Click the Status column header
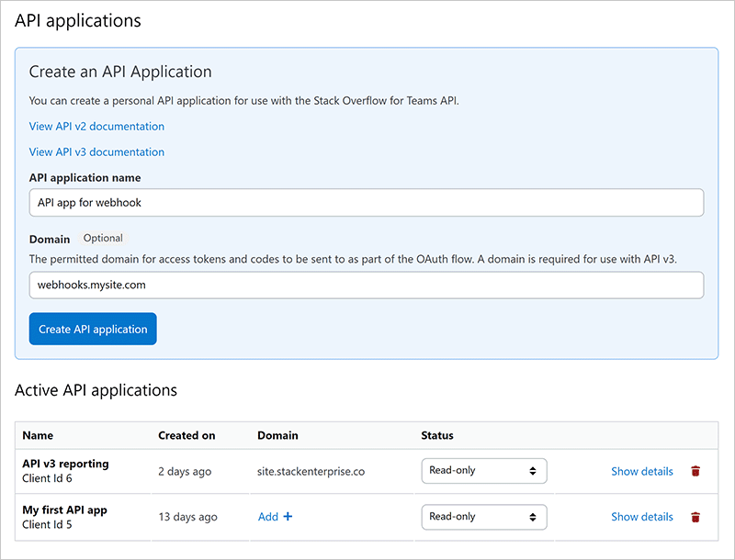Image resolution: width=735 pixels, height=560 pixels. (437, 435)
